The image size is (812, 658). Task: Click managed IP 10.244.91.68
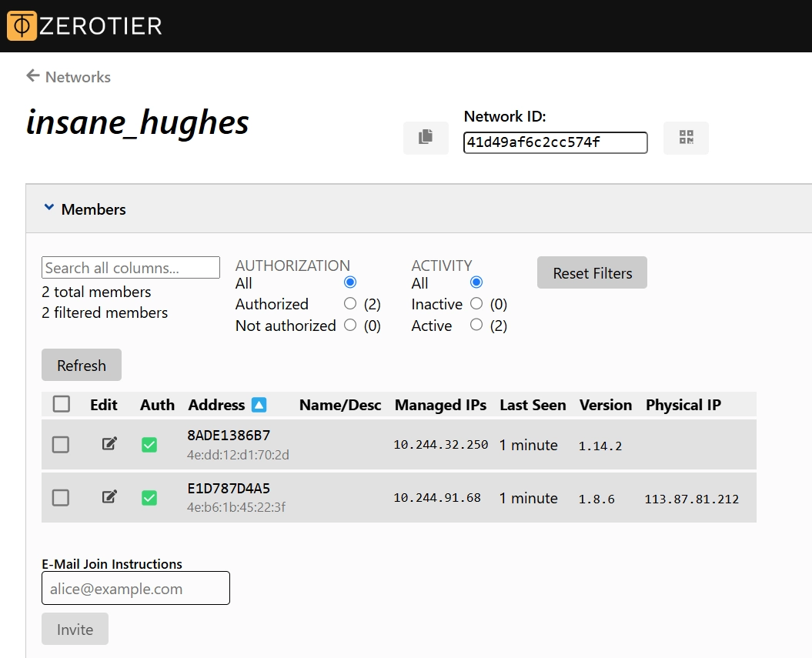pyautogui.click(x=437, y=498)
